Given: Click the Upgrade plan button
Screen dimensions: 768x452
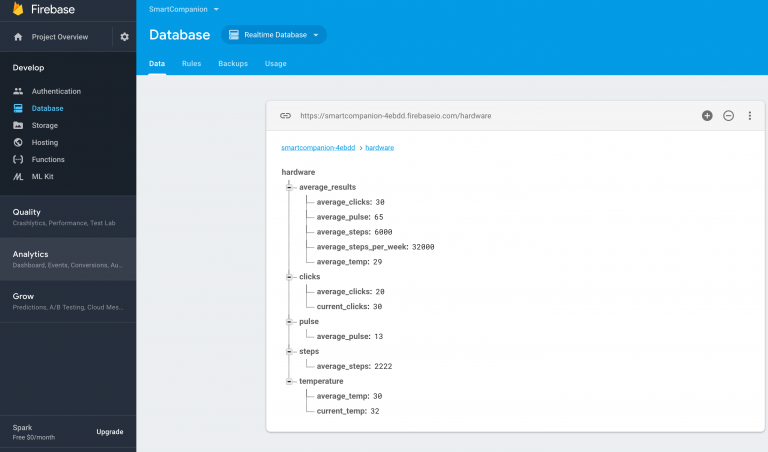Looking at the screenshot, I should (x=110, y=431).
